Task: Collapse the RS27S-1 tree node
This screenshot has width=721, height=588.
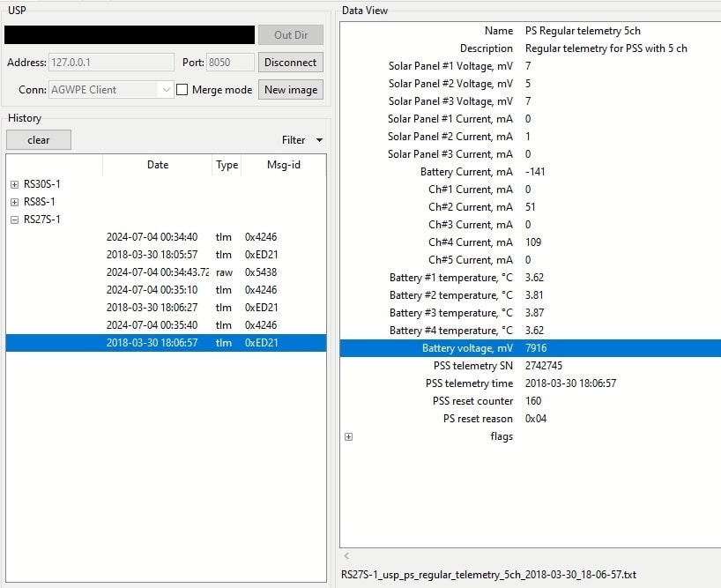Action: [14, 220]
